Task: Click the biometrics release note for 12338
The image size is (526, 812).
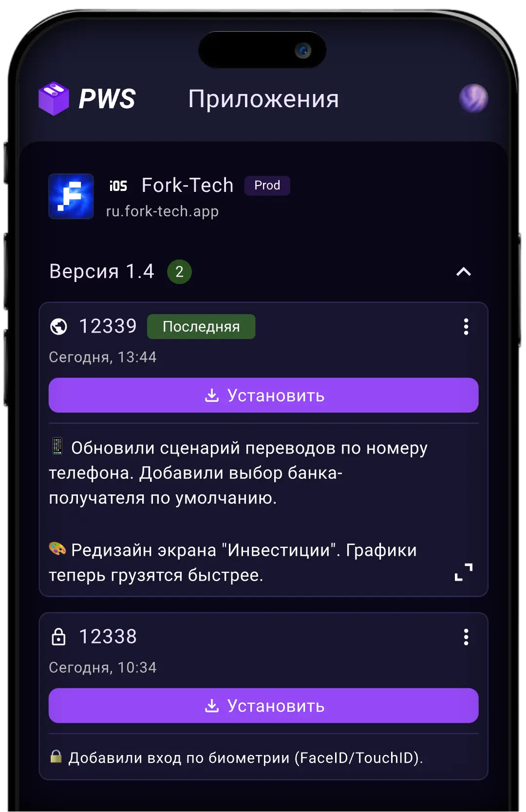Action: coord(245,757)
